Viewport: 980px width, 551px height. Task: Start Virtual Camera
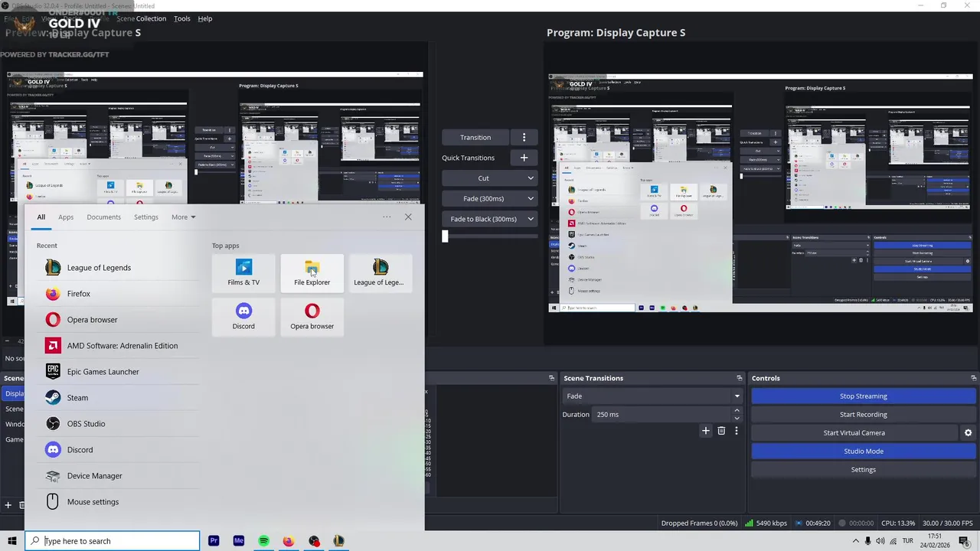point(854,433)
